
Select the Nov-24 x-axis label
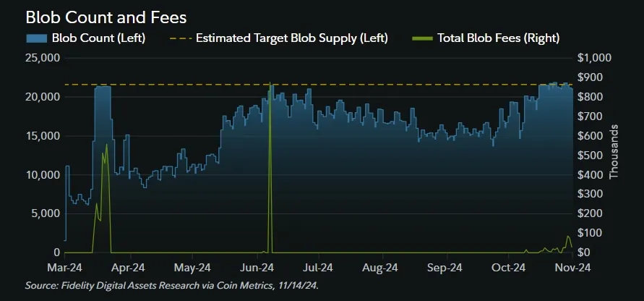tap(571, 266)
